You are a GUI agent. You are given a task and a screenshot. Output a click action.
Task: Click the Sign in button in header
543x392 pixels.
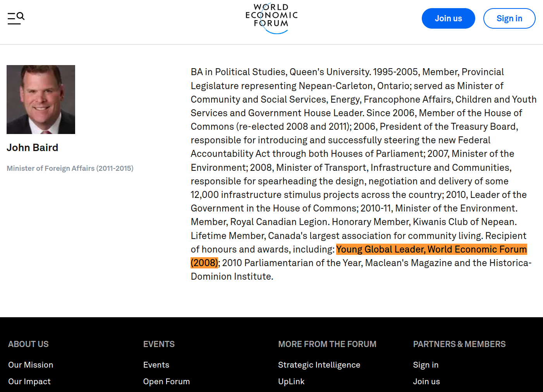coord(509,18)
